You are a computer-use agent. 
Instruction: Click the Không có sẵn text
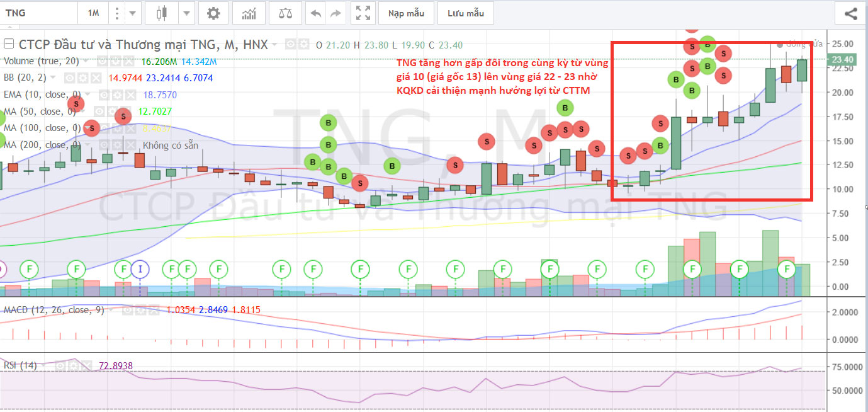(171, 146)
